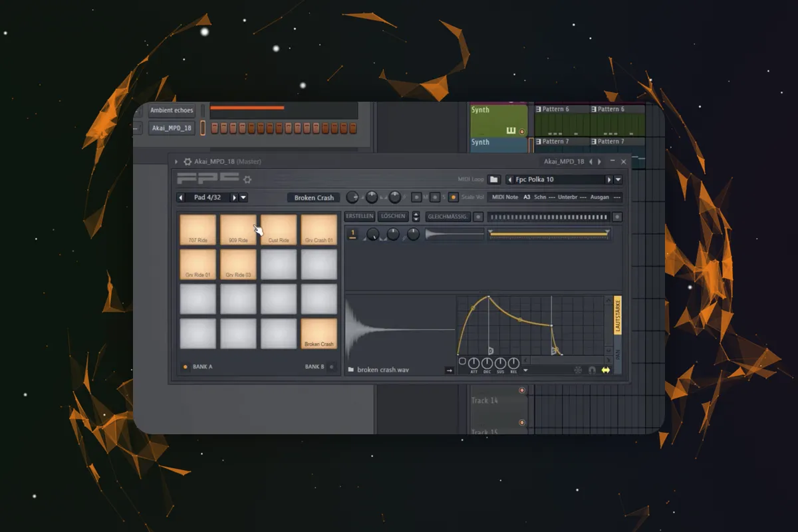
Task: Open Pad 4/32 dropdown arrow
Action: click(243, 198)
